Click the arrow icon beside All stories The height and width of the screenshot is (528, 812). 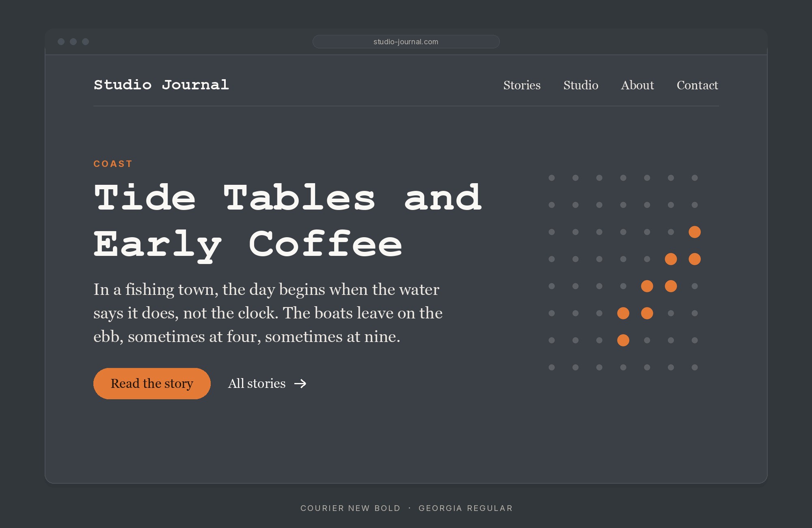(x=300, y=383)
